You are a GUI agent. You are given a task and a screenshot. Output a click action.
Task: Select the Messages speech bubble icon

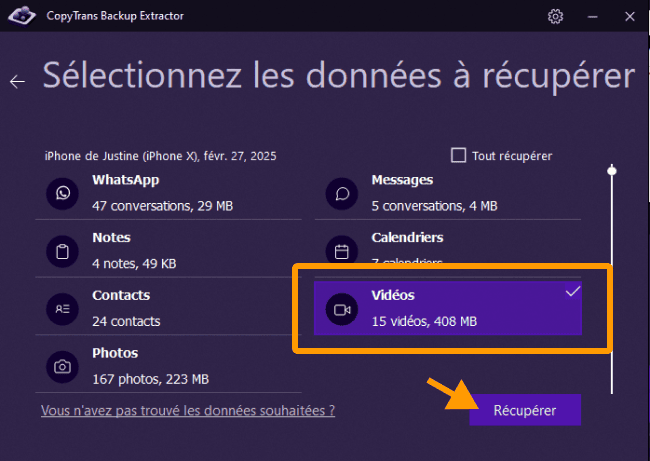click(x=342, y=194)
